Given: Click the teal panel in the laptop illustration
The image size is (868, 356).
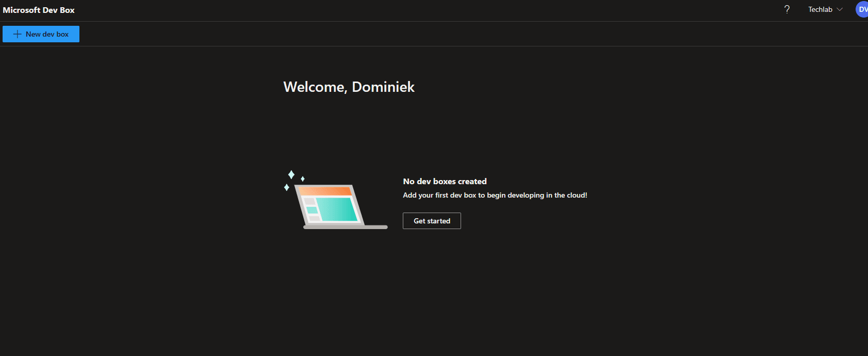Looking at the screenshot, I should pyautogui.click(x=338, y=209).
